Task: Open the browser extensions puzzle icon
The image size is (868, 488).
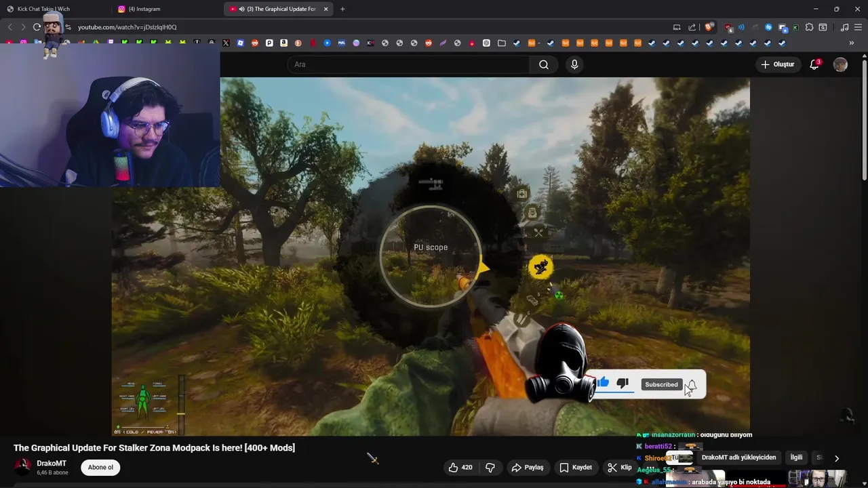Action: tap(809, 27)
